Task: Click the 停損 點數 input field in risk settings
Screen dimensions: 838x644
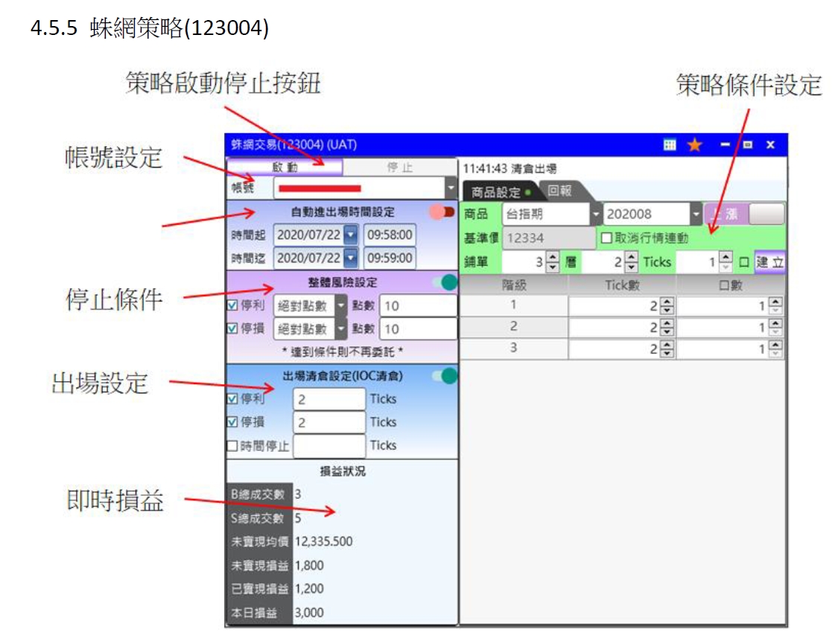Action: (418, 329)
